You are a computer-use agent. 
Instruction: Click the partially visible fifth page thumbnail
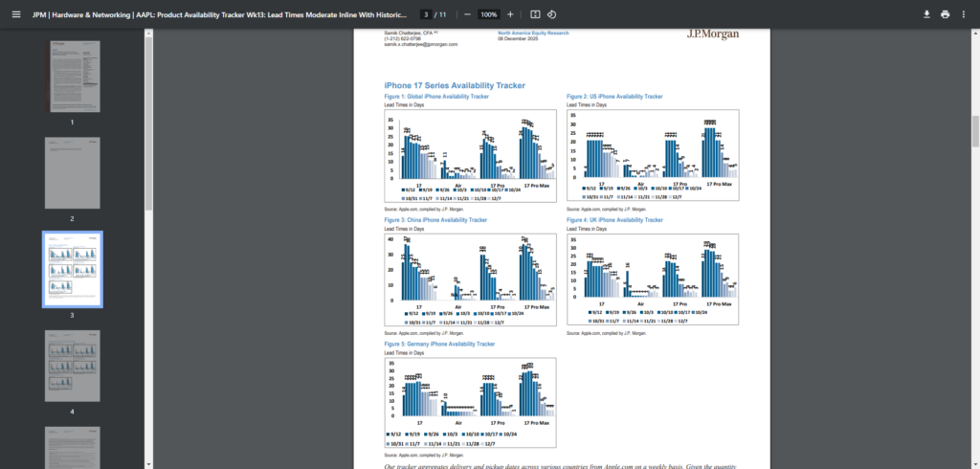(x=72, y=448)
